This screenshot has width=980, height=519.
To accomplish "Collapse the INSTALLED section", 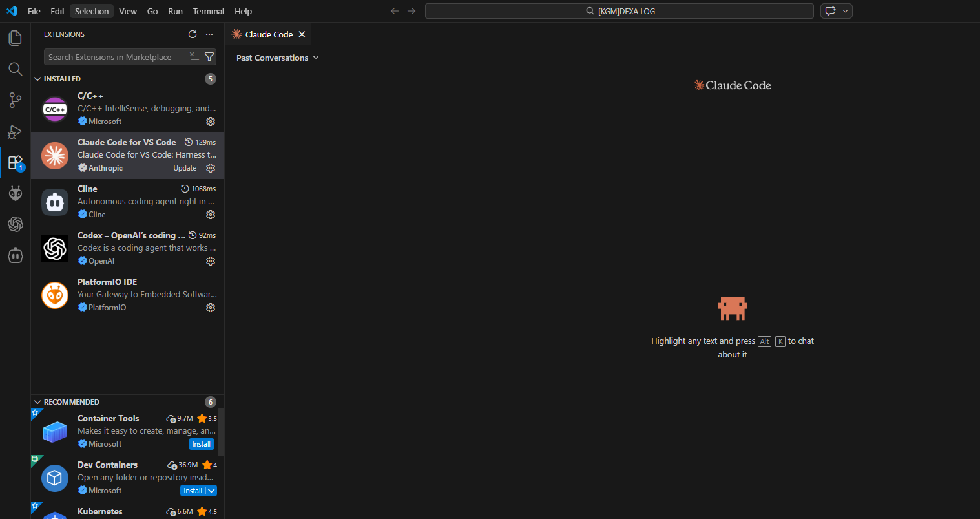I will (37, 79).
